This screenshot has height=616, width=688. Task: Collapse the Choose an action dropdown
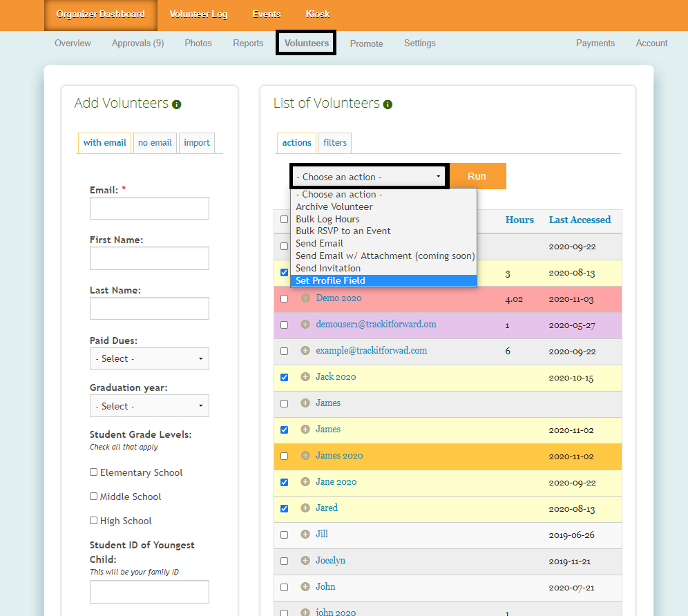coord(369,177)
